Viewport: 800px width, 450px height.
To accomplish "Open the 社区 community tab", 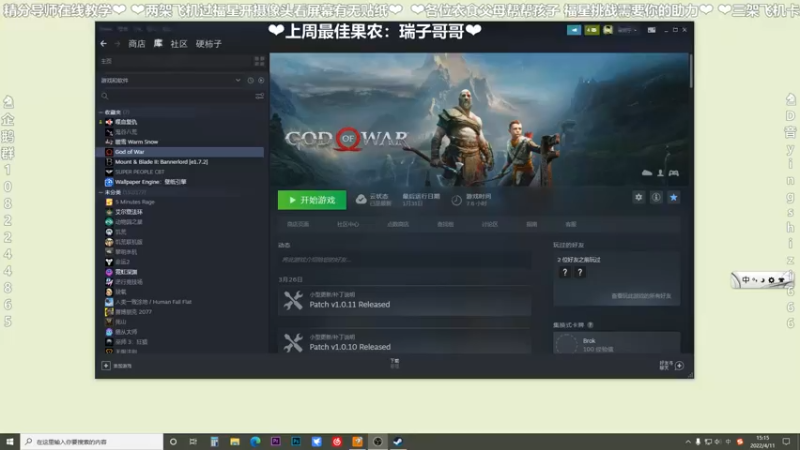I will click(179, 44).
